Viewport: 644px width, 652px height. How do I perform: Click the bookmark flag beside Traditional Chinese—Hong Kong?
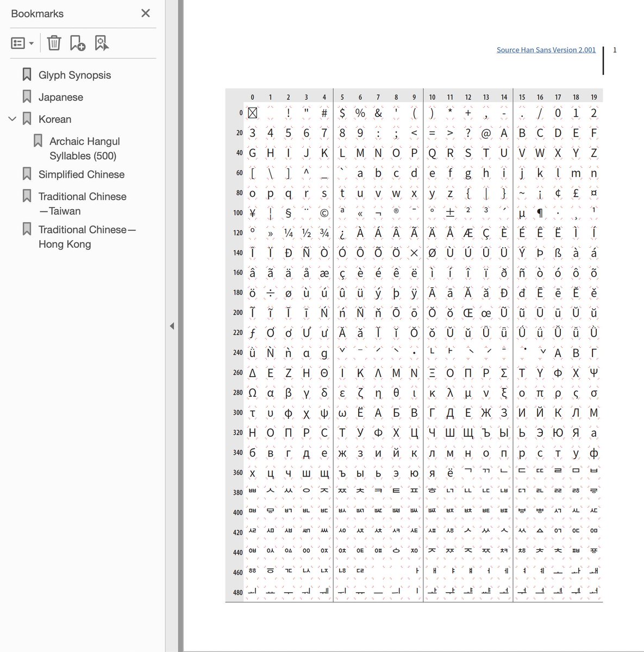coord(27,229)
